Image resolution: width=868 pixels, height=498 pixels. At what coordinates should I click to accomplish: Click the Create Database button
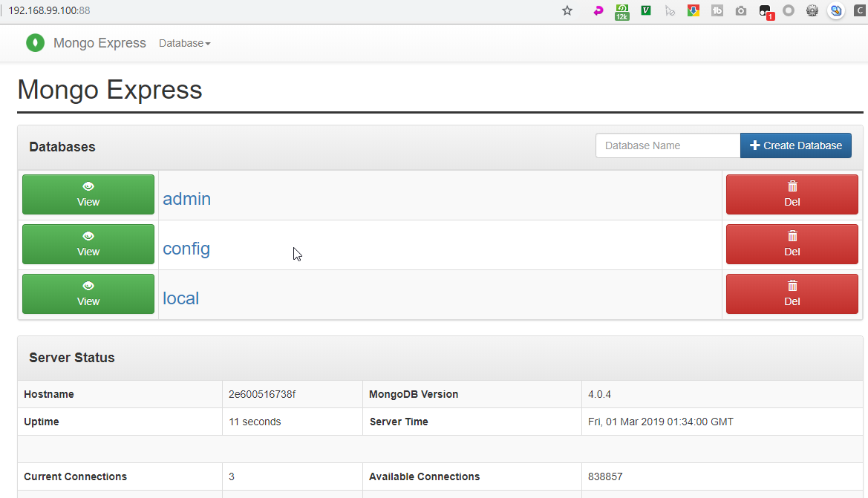click(x=795, y=145)
